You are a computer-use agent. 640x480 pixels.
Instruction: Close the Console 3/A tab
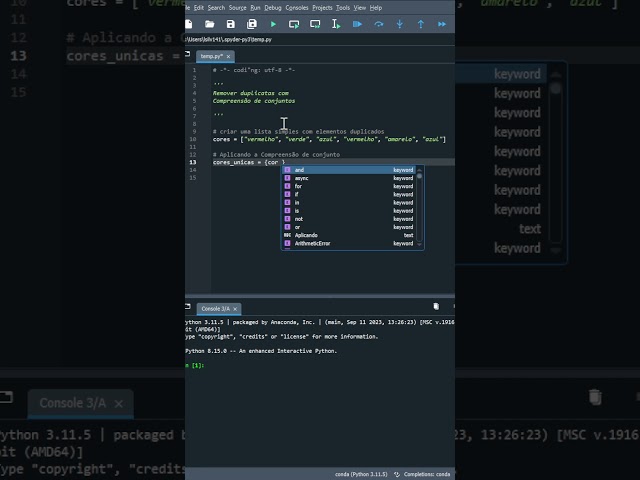(235, 309)
